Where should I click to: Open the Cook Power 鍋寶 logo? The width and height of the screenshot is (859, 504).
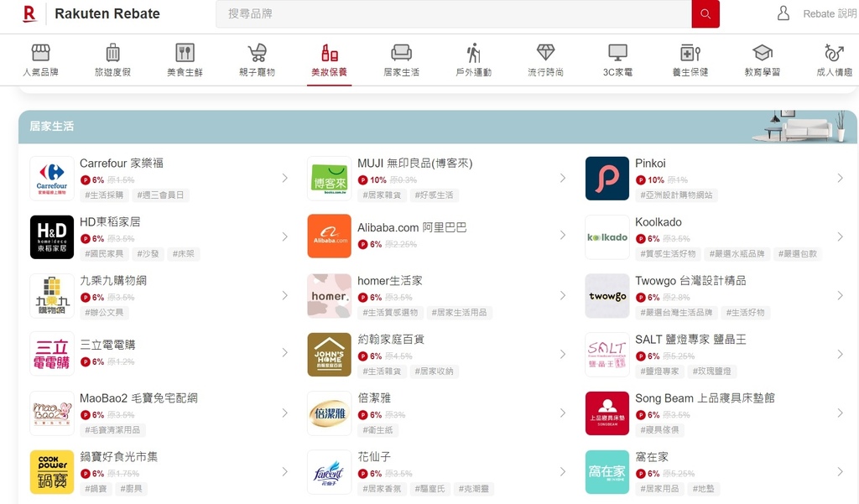tap(52, 471)
